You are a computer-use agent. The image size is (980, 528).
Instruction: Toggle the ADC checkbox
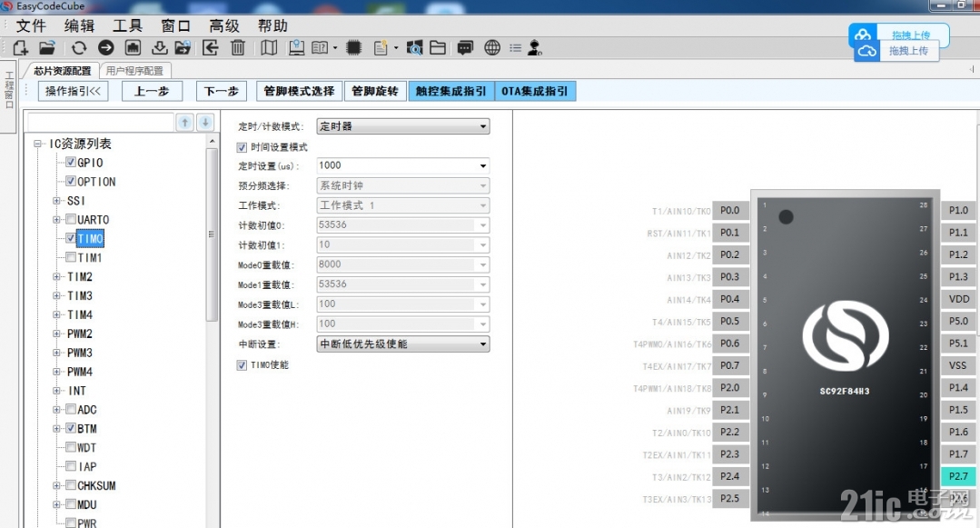[71, 409]
